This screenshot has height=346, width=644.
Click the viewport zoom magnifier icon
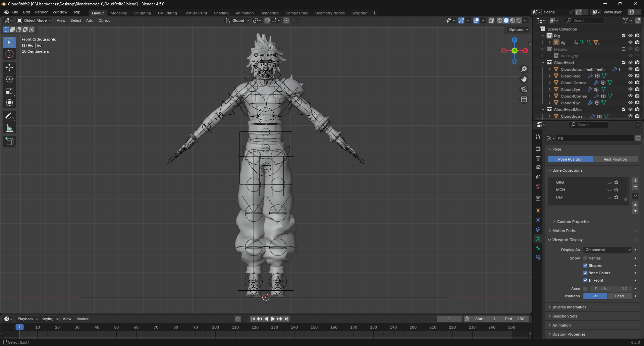click(524, 69)
